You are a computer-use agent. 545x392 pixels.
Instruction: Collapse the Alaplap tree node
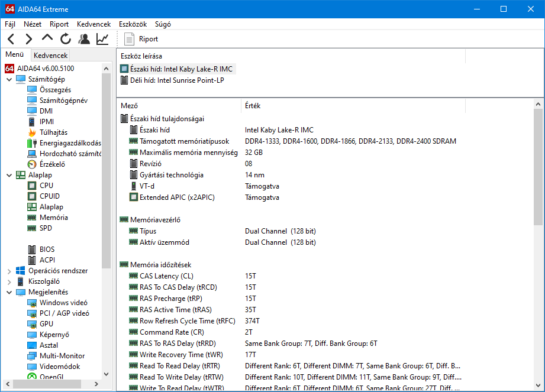9,175
